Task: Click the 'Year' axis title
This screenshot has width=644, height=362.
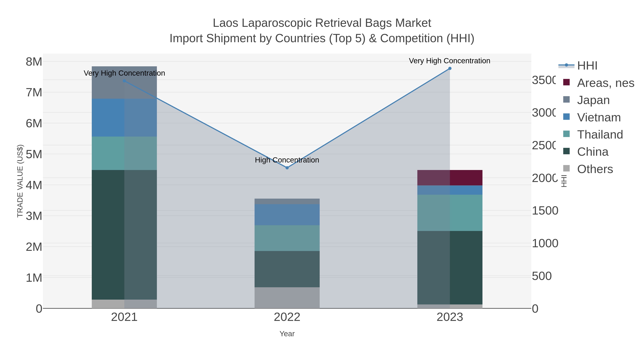Action: (287, 334)
